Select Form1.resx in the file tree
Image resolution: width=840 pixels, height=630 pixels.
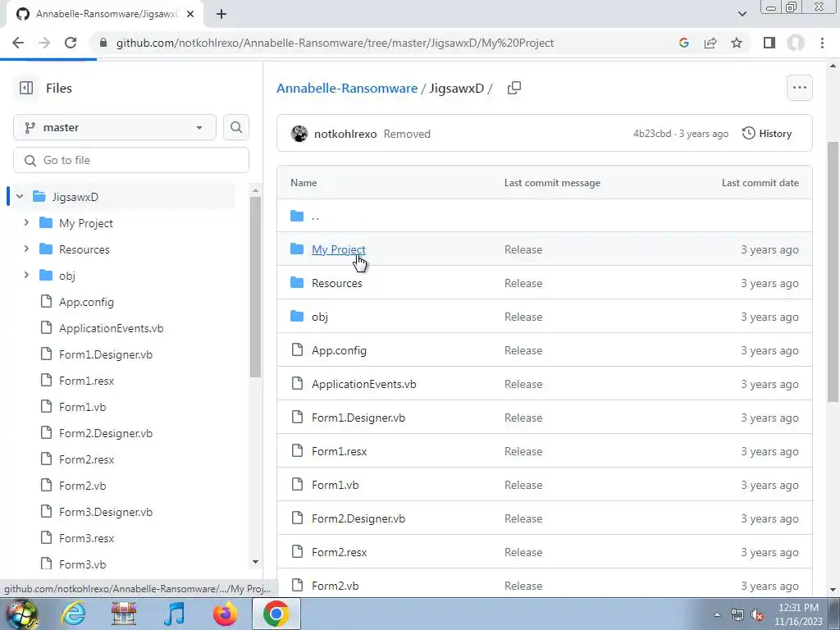point(86,381)
